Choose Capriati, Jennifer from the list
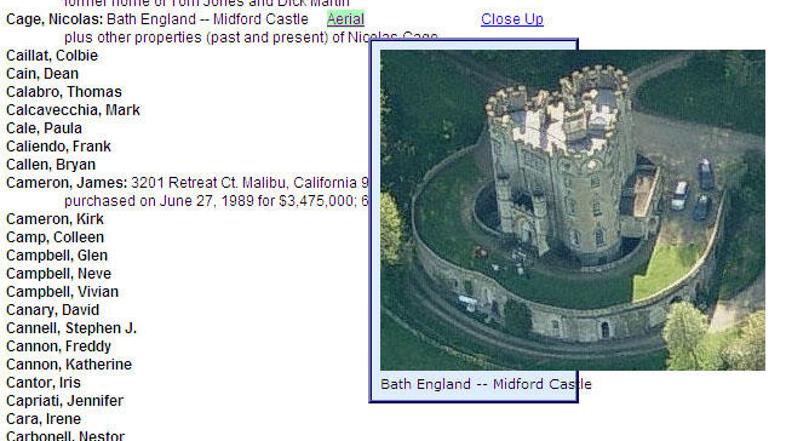Image resolution: width=786 pixels, height=441 pixels. click(65, 401)
